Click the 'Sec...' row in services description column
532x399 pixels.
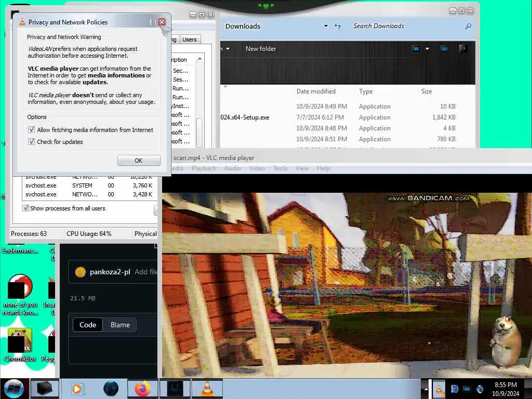(180, 71)
